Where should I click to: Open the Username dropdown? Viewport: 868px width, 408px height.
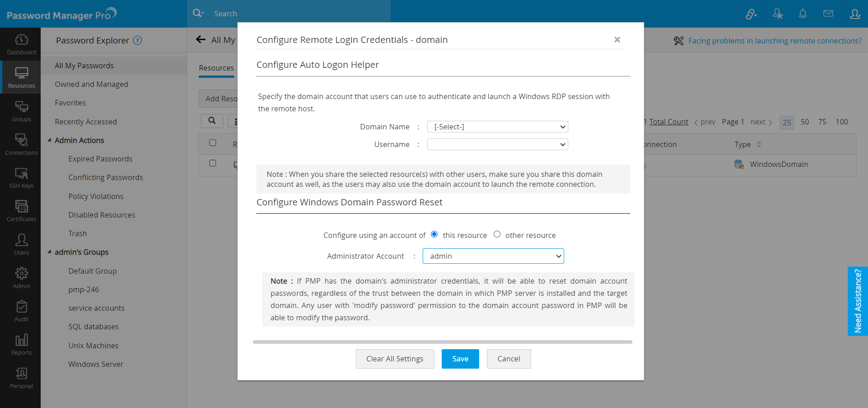497,144
